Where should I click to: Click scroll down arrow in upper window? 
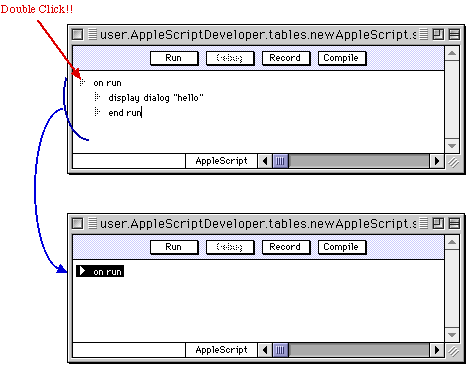coord(452,146)
